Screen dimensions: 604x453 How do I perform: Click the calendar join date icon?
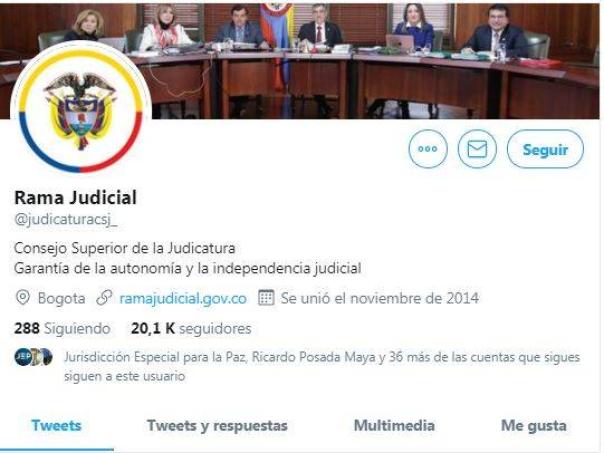266,298
